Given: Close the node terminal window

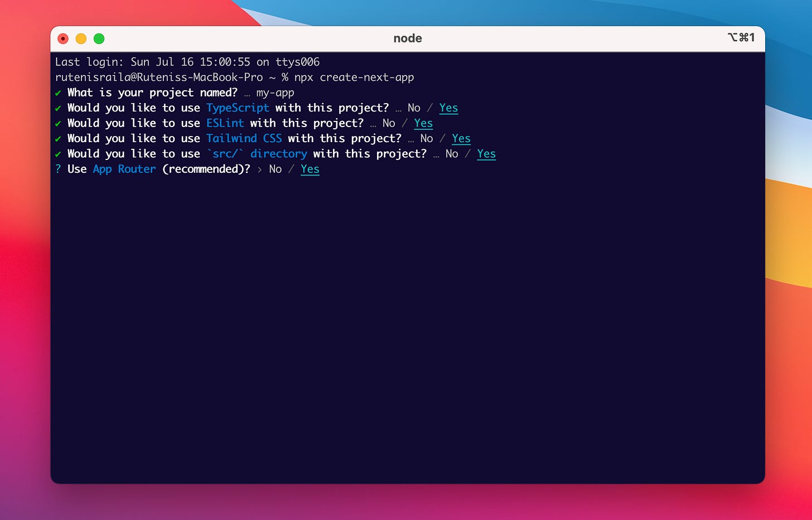Looking at the screenshot, I should [x=63, y=38].
